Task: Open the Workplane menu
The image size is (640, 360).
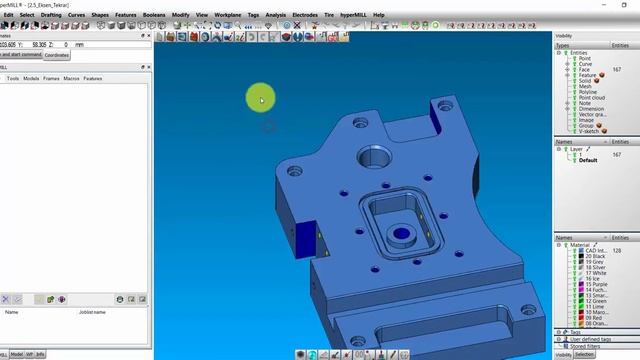Action: [x=228, y=15]
